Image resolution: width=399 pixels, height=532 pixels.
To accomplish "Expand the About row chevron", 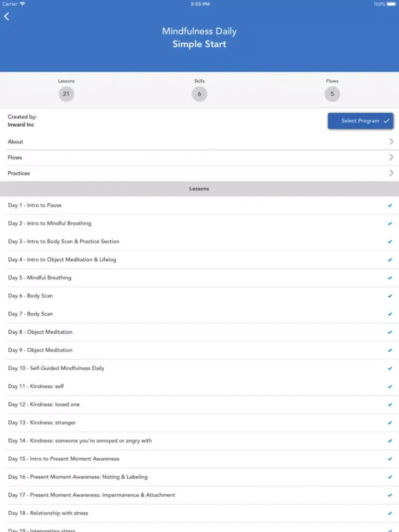I will pyautogui.click(x=391, y=142).
